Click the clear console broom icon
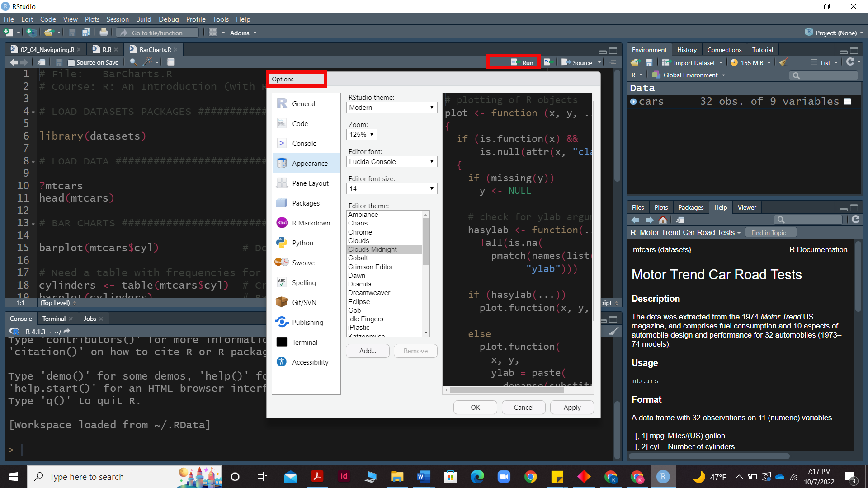 pos(613,331)
